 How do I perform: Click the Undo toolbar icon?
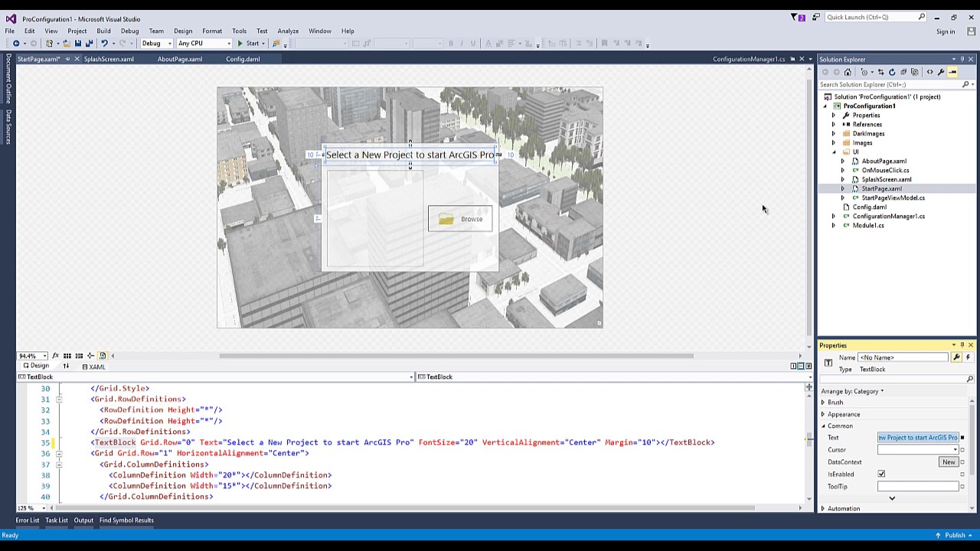tap(104, 44)
